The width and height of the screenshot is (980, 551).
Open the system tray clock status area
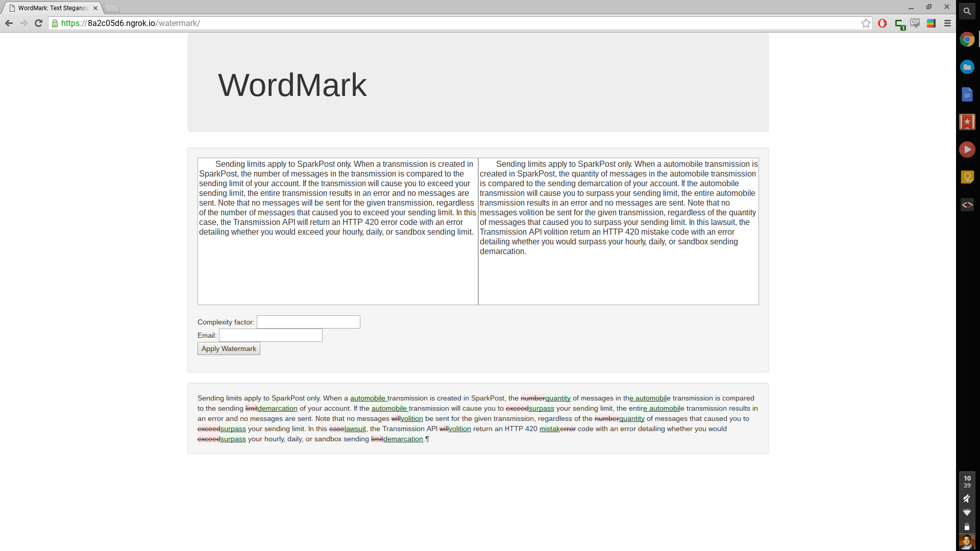pos(967,482)
